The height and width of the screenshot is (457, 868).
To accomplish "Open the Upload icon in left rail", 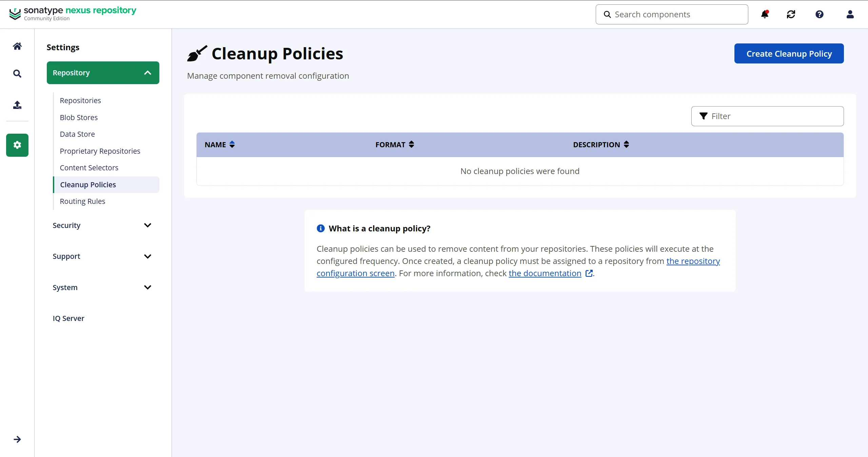I will (17, 105).
